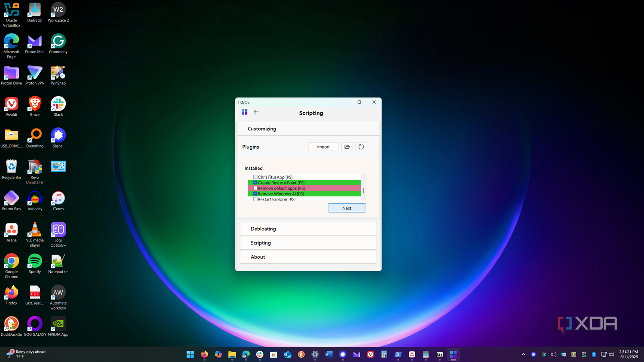Show hidden system tray icons
Viewport: 644px width, 362px height.
[523, 354]
